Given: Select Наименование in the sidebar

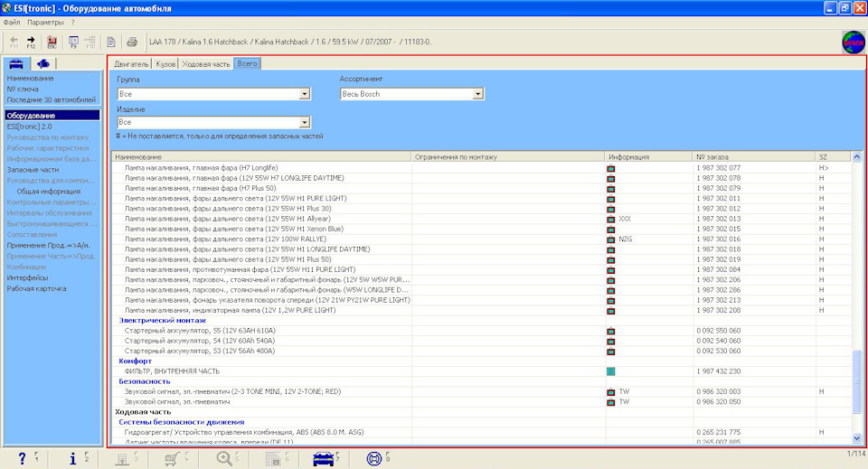Looking at the screenshot, I should [x=31, y=79].
